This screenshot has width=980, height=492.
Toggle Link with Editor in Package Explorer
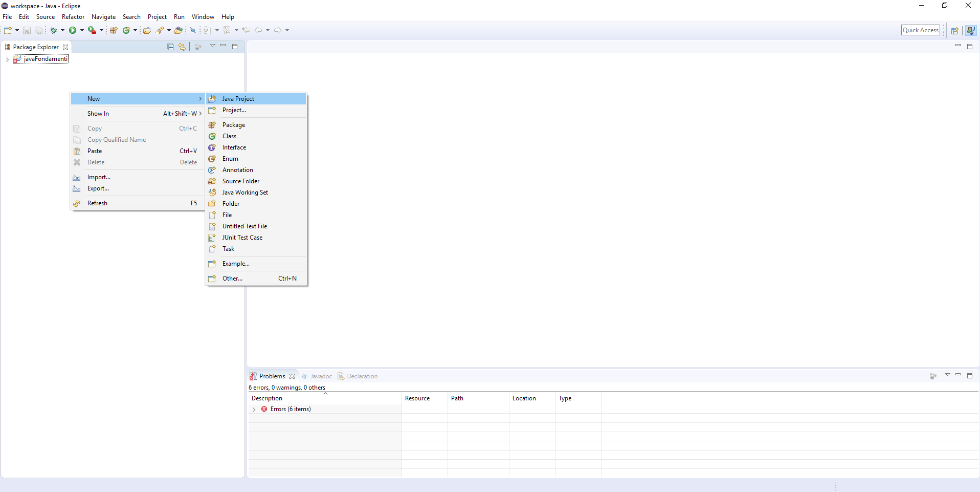point(182,47)
